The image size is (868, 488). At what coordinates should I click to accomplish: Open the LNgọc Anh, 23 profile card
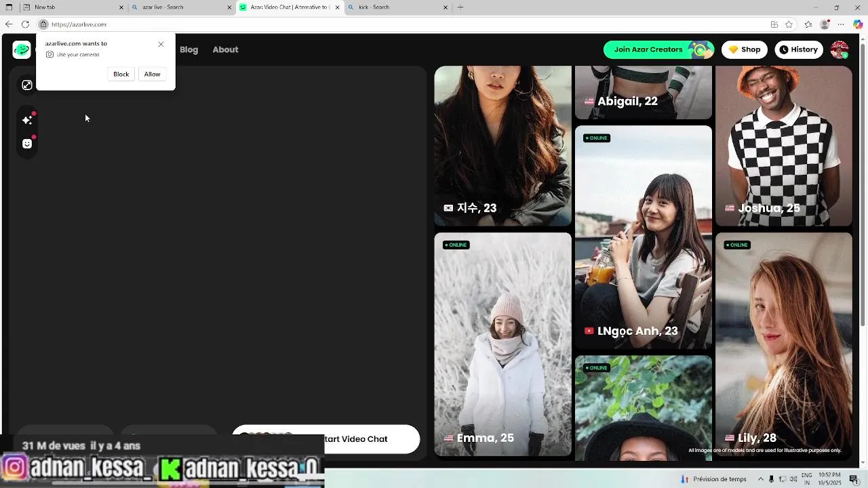tap(644, 237)
